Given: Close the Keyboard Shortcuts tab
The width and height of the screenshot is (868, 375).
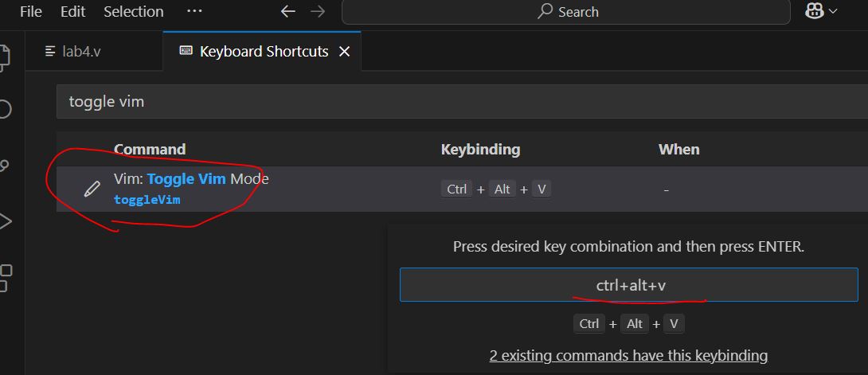Looking at the screenshot, I should (x=345, y=52).
